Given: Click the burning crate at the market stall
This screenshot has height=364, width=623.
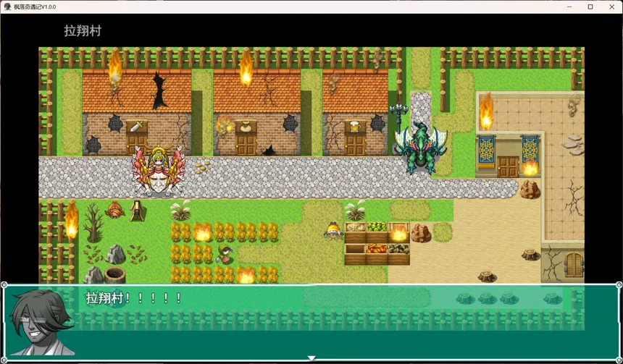Looking at the screenshot, I should [398, 232].
